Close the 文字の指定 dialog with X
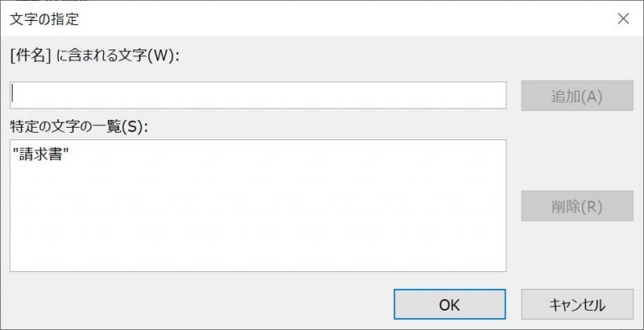 623,19
